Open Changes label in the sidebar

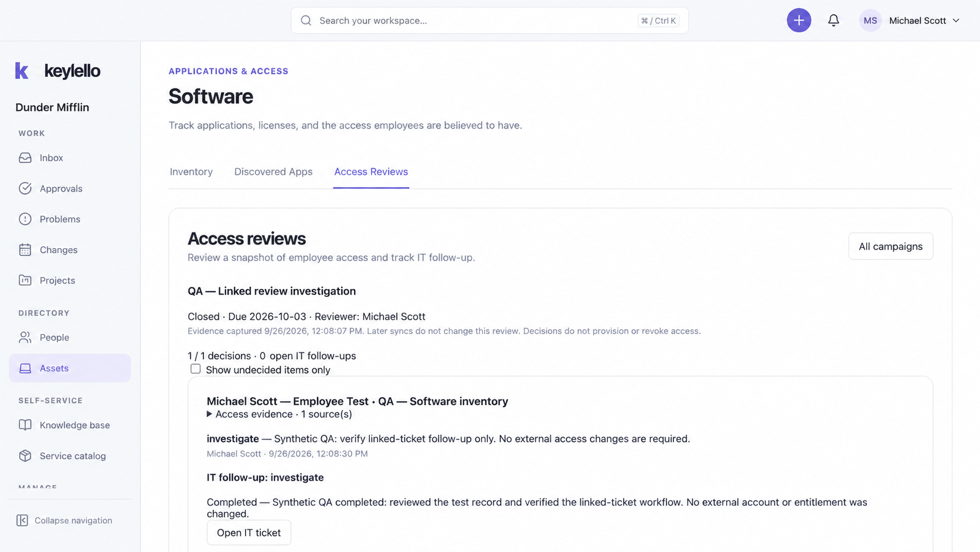tap(59, 250)
